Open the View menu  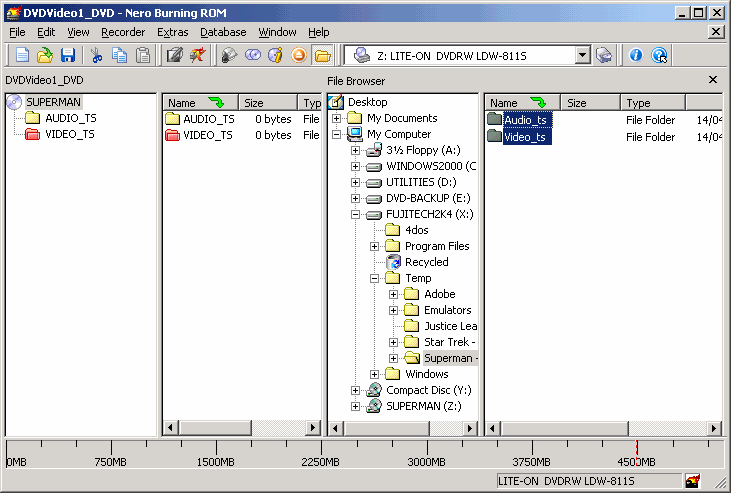click(x=78, y=32)
